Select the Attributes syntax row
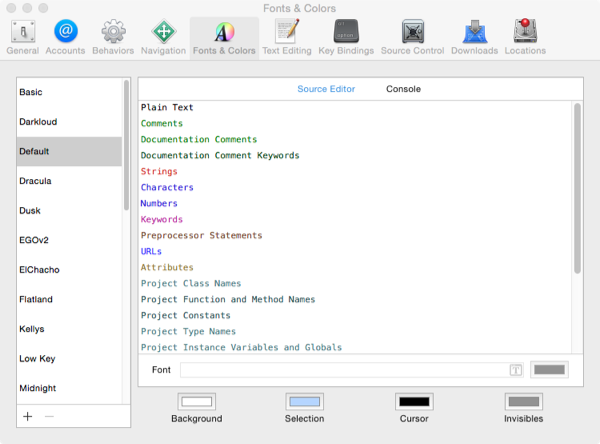Image resolution: width=600 pixels, height=444 pixels. [355, 268]
